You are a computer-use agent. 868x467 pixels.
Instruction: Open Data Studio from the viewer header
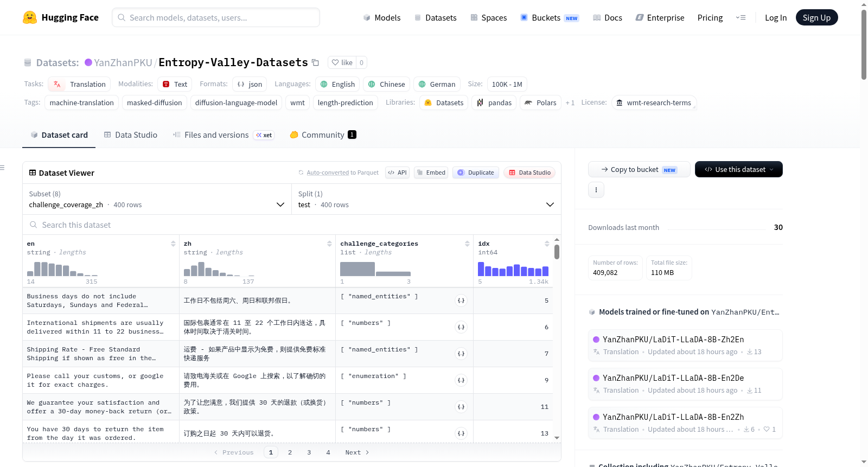[529, 172]
